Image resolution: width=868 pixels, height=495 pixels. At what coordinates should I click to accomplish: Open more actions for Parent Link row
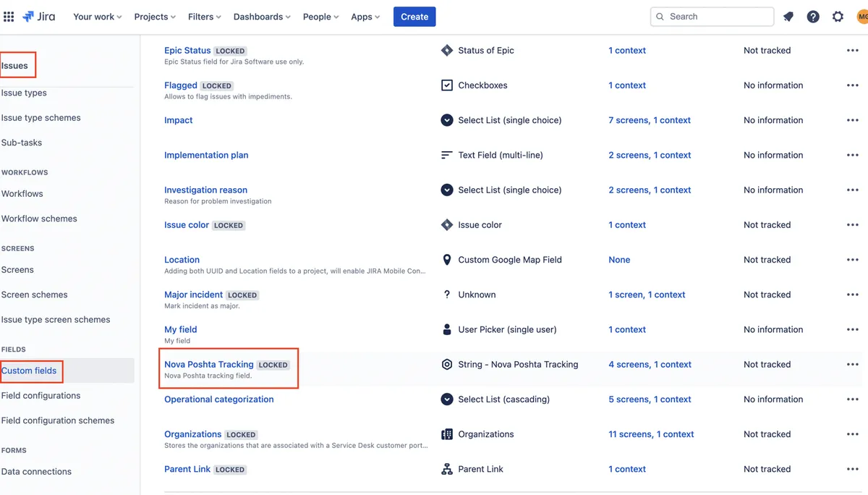tap(852, 469)
